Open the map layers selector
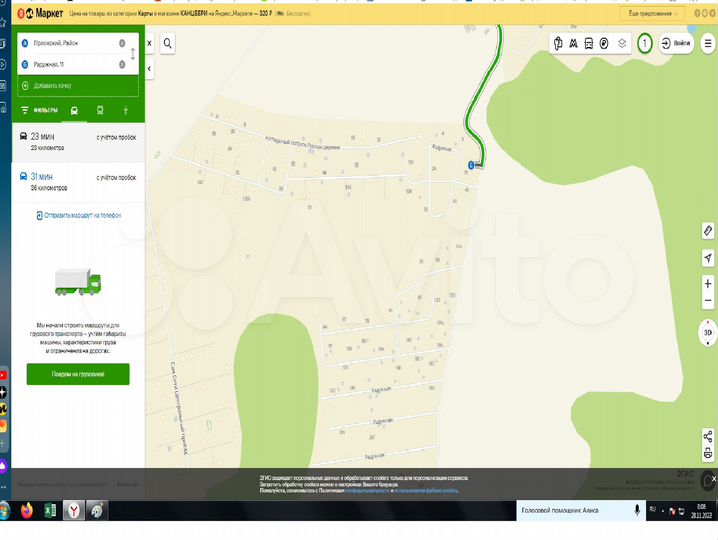718x540 pixels. 621,43
